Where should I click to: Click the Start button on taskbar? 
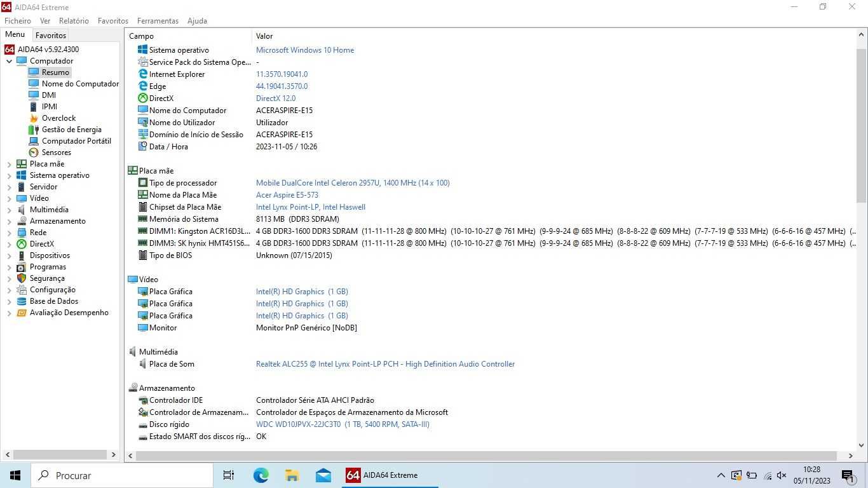(15, 475)
